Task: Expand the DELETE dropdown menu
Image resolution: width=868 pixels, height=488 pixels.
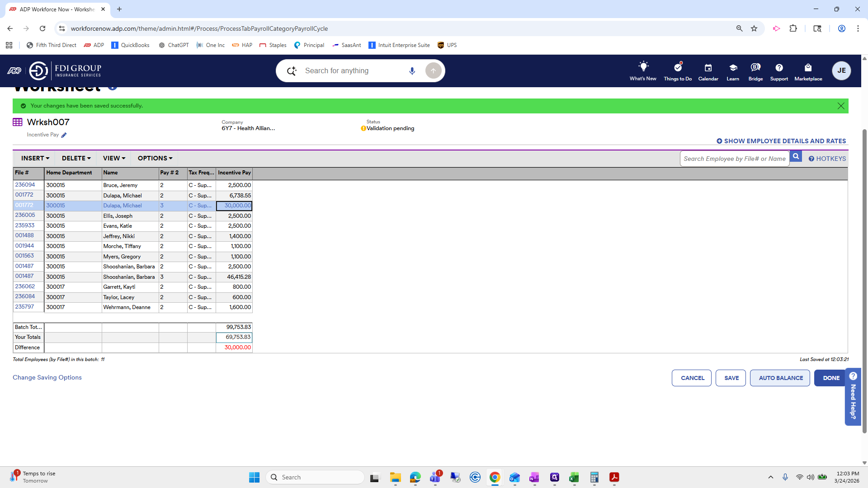Action: click(x=76, y=158)
